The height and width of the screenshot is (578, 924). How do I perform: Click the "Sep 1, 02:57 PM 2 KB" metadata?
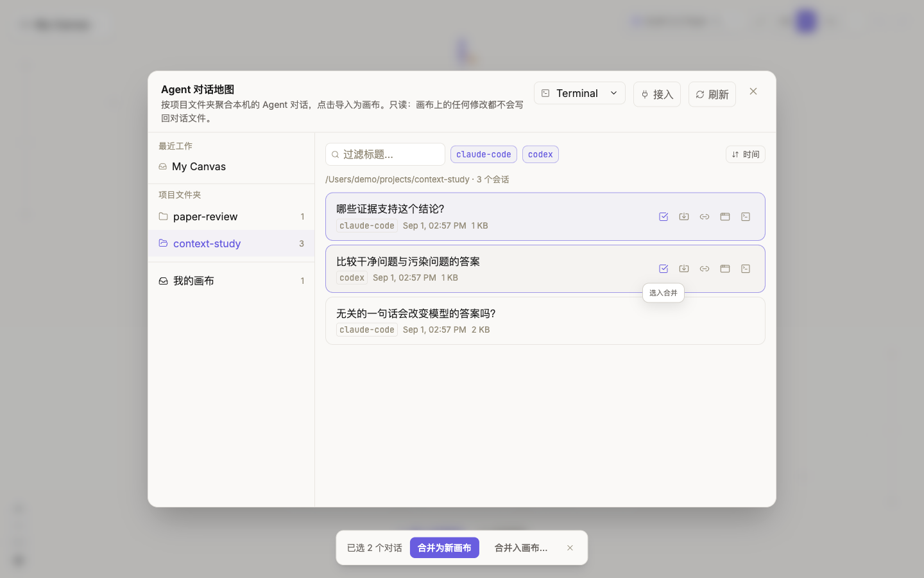tap(447, 329)
